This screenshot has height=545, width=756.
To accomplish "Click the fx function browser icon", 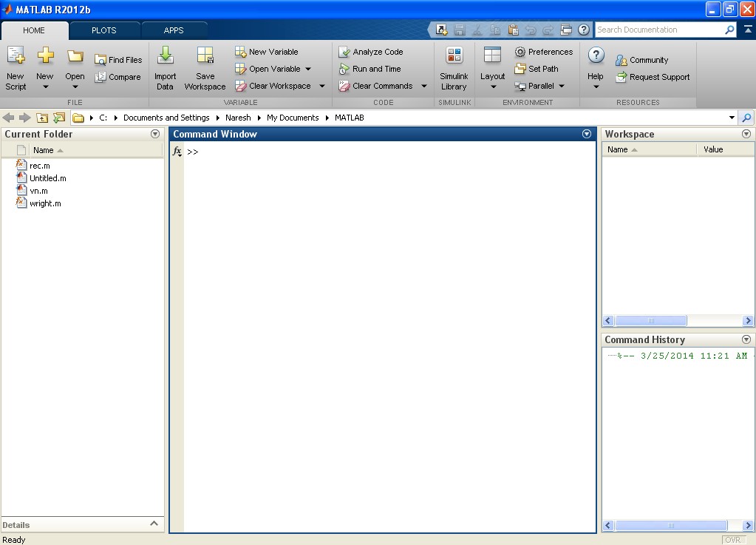I will 177,152.
